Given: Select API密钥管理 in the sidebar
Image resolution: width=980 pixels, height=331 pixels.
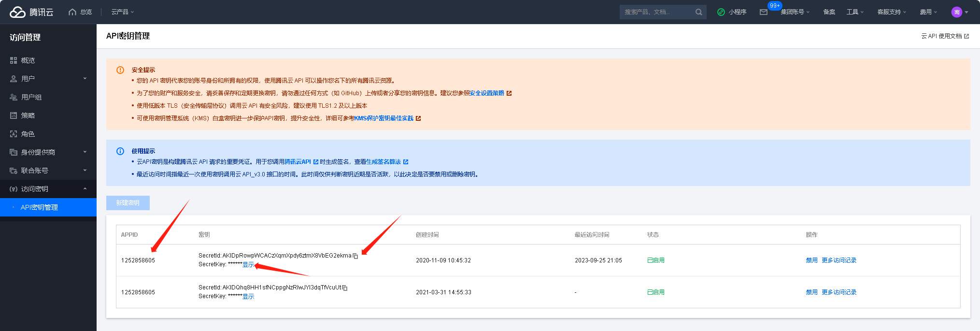Looking at the screenshot, I should [48, 207].
